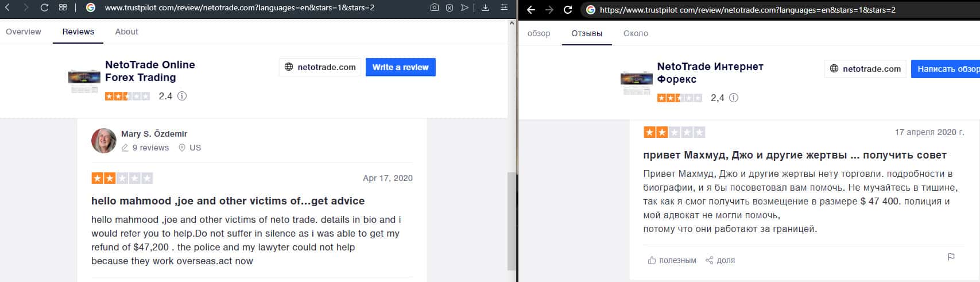
Task: Flag the Russian review with the flag icon
Action: [x=951, y=257]
